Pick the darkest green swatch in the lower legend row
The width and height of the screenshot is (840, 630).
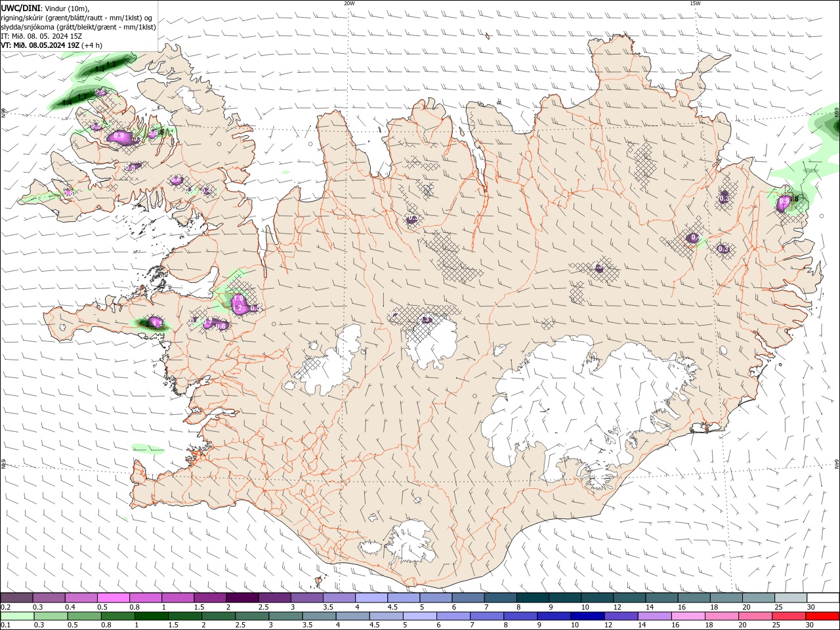(x=151, y=616)
